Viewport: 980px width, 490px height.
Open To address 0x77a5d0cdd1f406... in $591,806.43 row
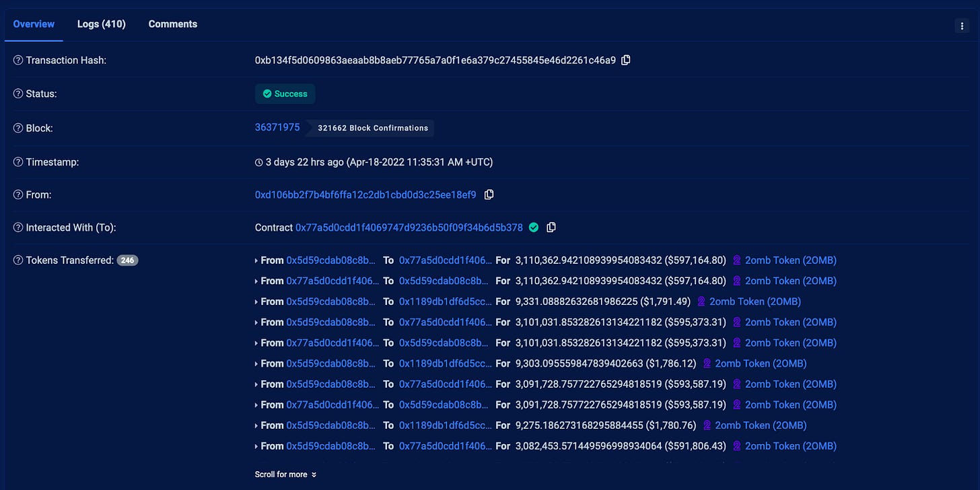click(x=446, y=446)
